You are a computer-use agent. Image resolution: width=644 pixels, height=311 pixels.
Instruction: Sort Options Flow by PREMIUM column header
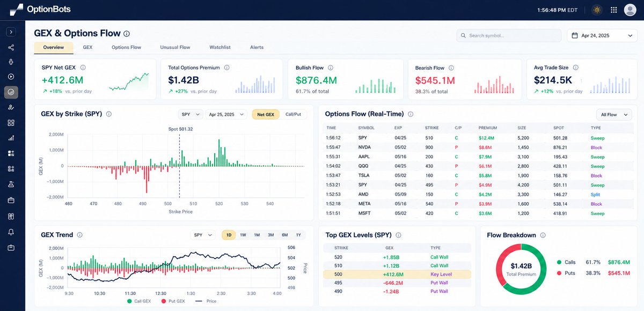click(488, 128)
